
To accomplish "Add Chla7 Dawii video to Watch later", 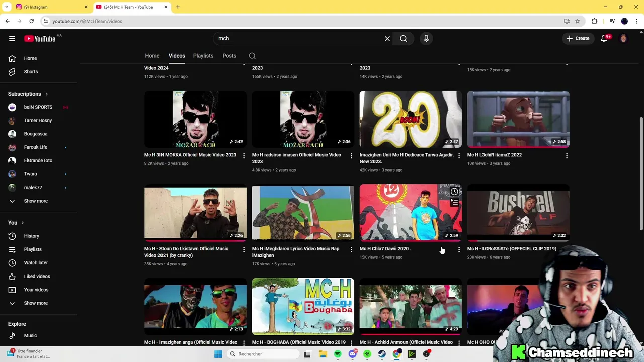I will click(x=454, y=192).
